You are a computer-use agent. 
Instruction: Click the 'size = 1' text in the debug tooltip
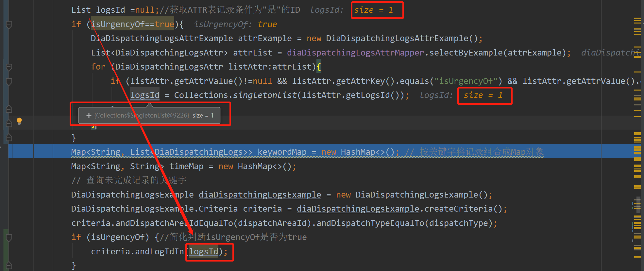point(203,116)
